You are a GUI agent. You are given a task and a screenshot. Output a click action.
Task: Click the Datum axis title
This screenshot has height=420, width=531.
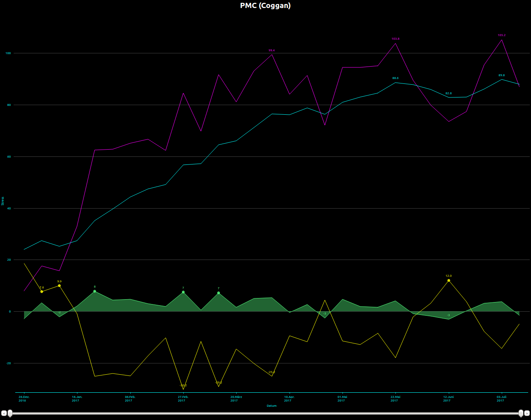click(272, 406)
